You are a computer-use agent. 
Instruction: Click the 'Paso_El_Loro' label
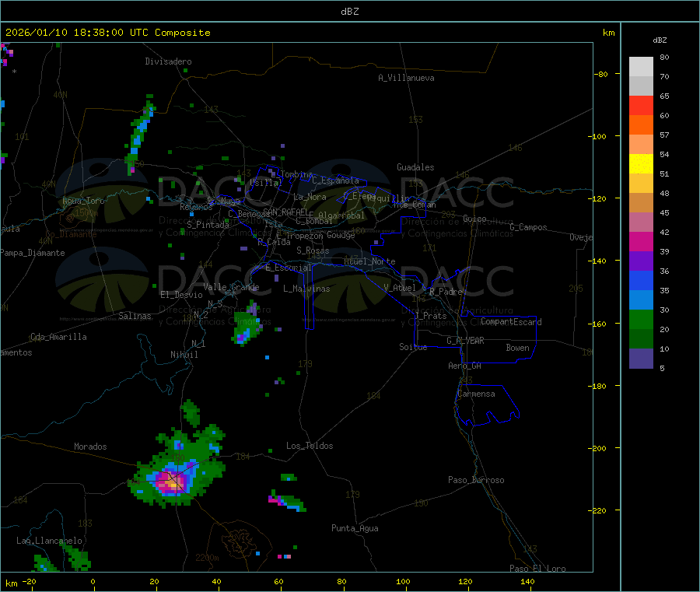point(537,569)
